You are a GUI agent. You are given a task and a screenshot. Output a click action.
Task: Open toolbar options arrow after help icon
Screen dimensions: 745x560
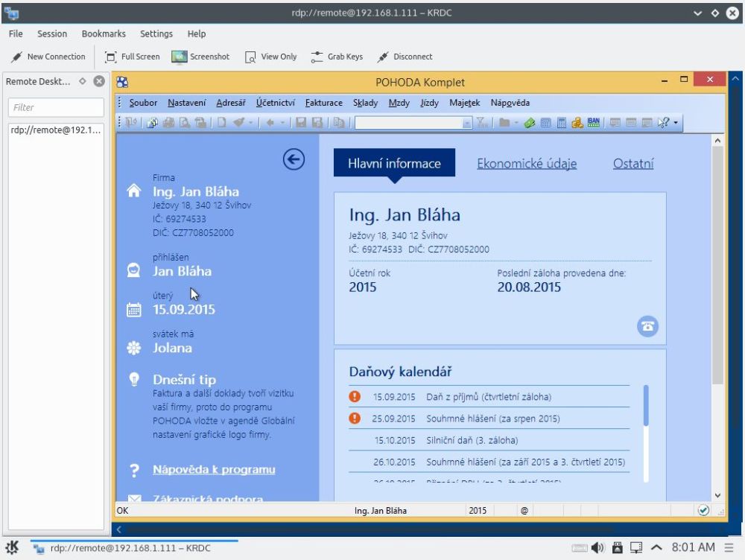pyautogui.click(x=676, y=123)
